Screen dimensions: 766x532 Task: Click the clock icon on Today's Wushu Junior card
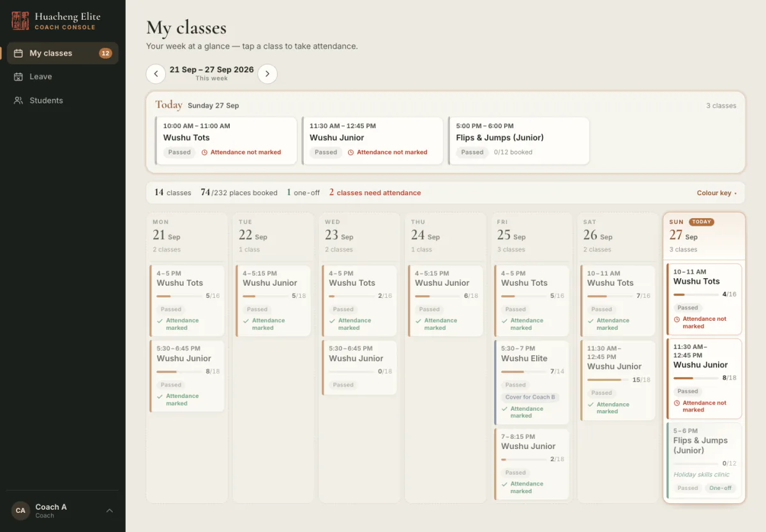pyautogui.click(x=351, y=152)
